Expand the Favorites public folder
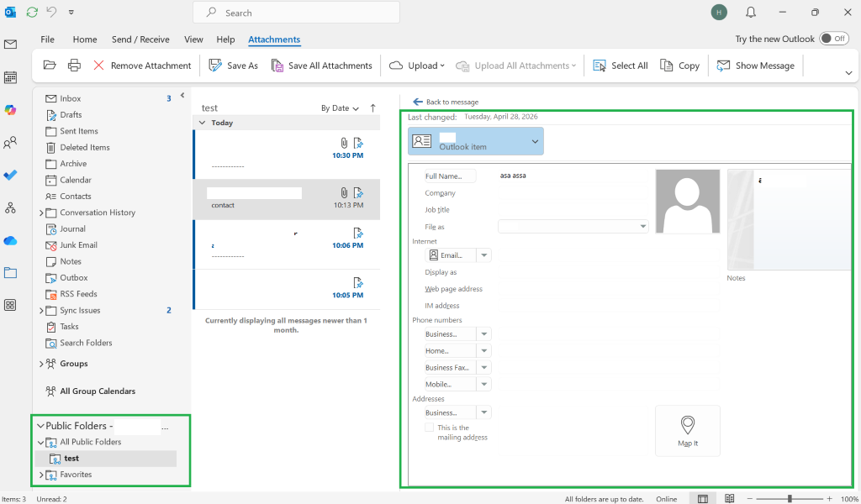 [x=41, y=475]
